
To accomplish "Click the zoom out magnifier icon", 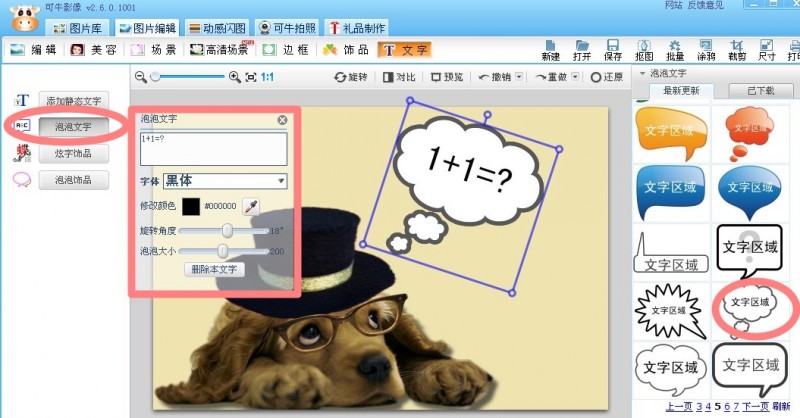I will point(141,77).
